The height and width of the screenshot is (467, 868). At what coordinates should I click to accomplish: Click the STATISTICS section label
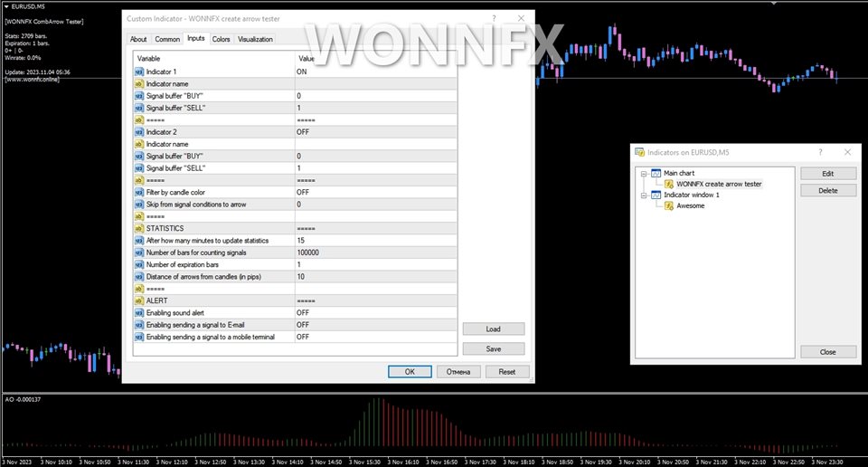tap(165, 228)
